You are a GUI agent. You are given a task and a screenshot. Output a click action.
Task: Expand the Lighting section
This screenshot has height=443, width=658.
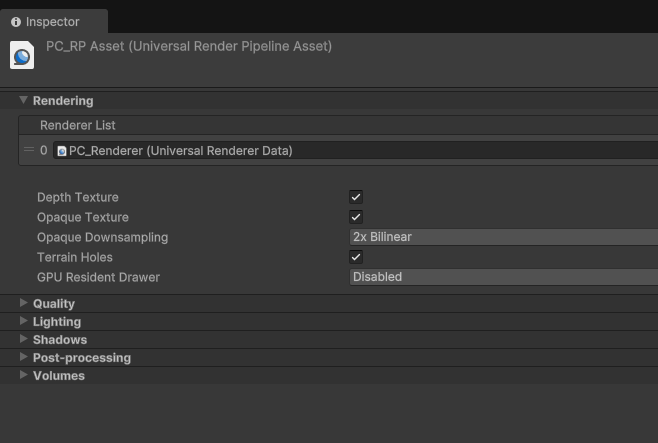(24, 321)
